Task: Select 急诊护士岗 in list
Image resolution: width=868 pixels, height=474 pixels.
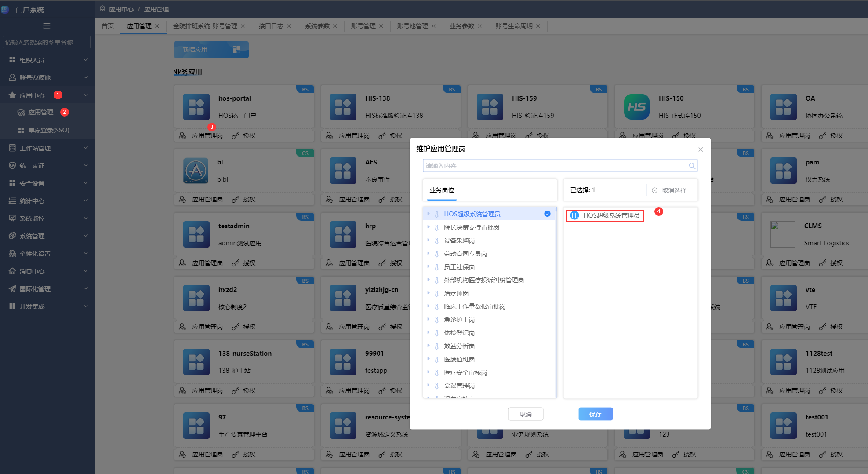Action: click(459, 320)
